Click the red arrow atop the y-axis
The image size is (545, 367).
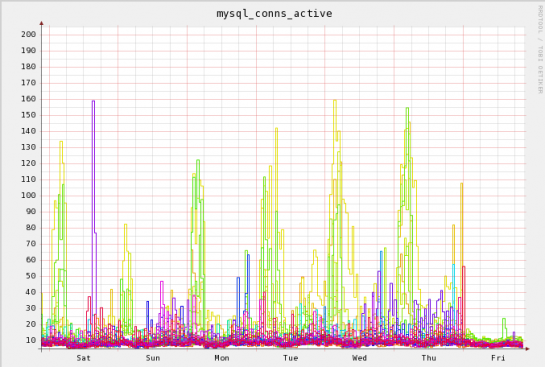(41, 23)
